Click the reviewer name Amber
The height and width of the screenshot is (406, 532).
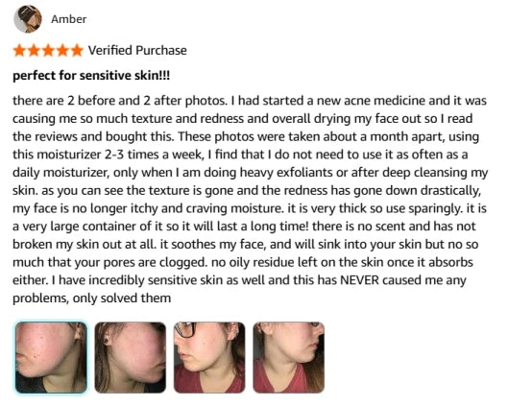tap(68, 19)
